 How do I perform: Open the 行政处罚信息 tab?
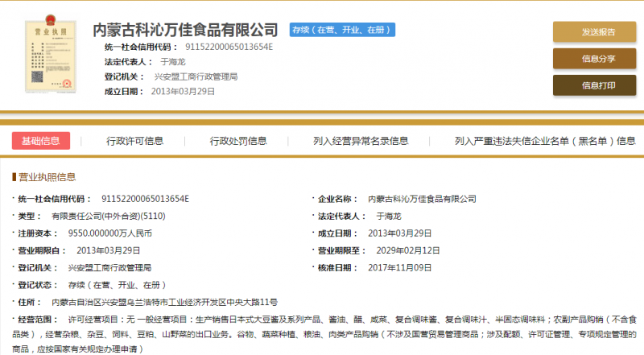[x=238, y=141]
